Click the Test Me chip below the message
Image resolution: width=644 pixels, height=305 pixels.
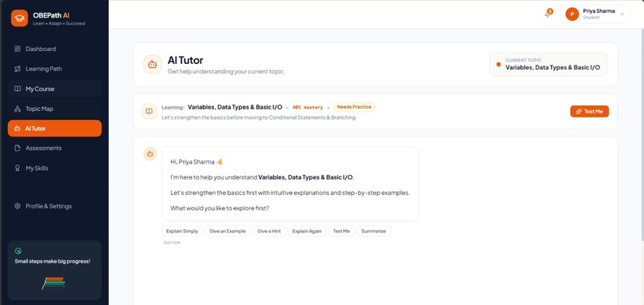[341, 231]
